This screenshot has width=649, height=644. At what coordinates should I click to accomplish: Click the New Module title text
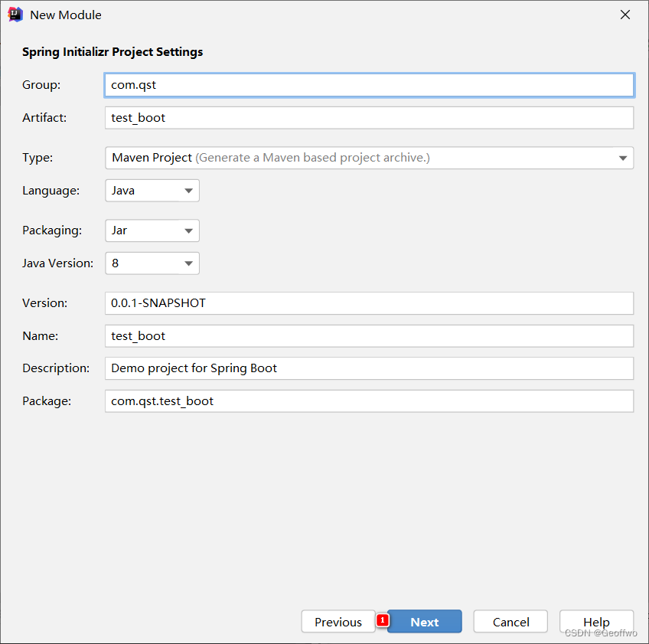pos(66,15)
